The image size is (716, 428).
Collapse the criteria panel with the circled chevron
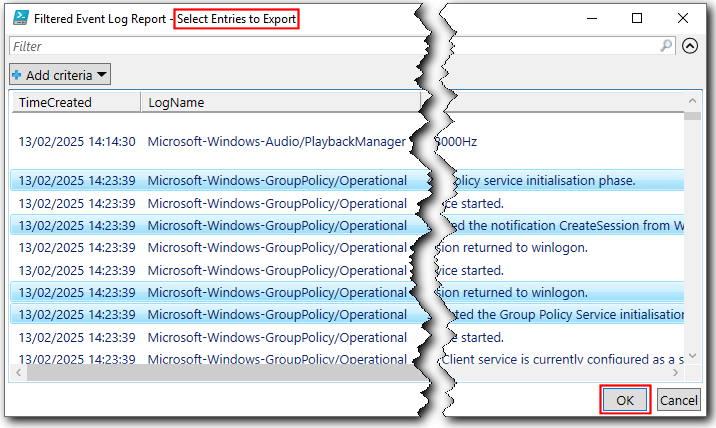coord(690,46)
